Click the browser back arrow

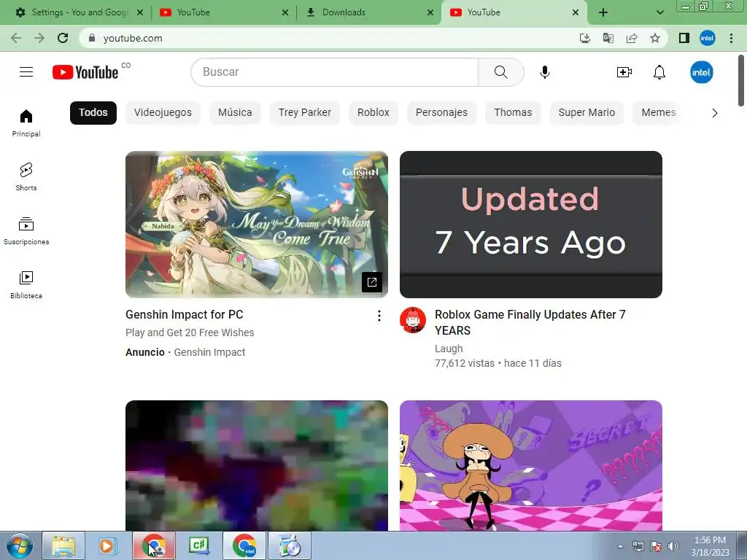coord(16,38)
